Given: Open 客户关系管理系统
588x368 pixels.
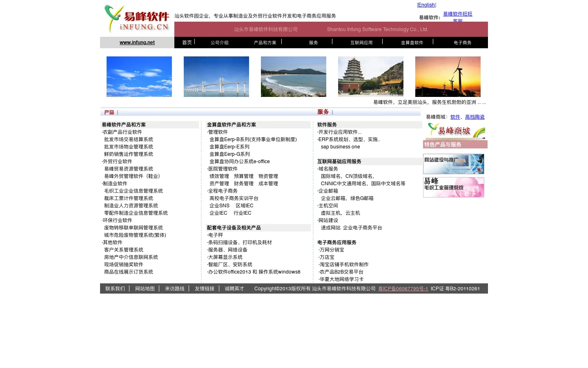Looking at the screenshot, I should [124, 250].
